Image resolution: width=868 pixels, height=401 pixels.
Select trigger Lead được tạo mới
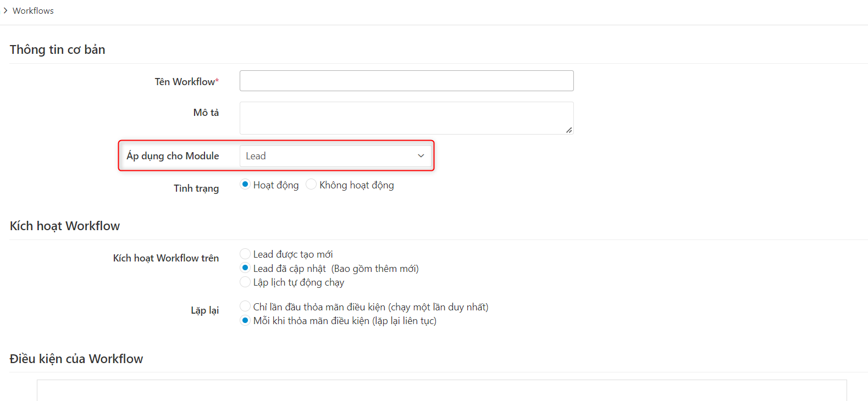point(245,253)
